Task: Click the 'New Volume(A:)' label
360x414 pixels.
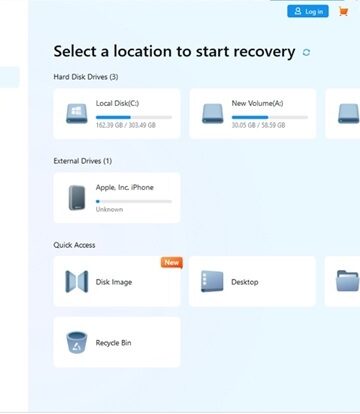Action: pyautogui.click(x=257, y=103)
